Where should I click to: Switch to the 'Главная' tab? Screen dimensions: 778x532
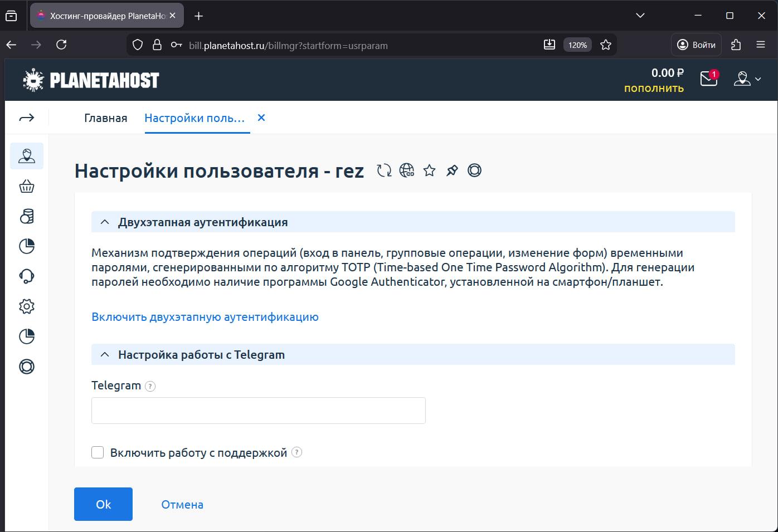[x=105, y=118]
